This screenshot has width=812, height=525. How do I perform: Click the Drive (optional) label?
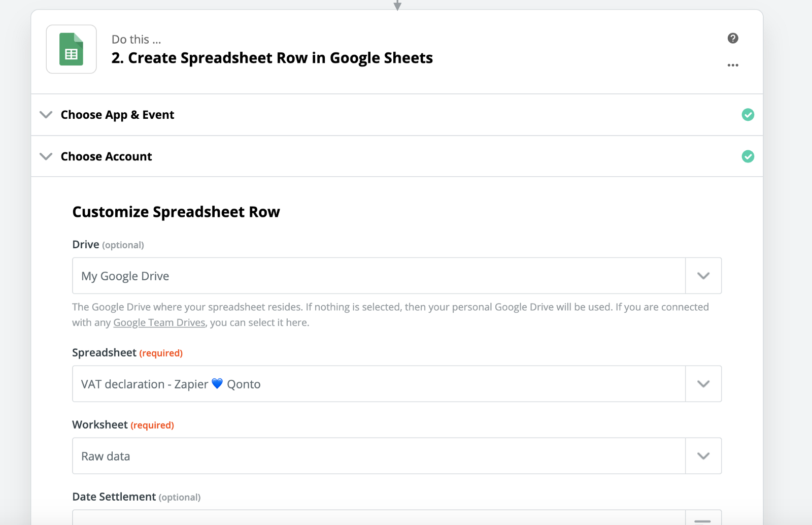108,245
